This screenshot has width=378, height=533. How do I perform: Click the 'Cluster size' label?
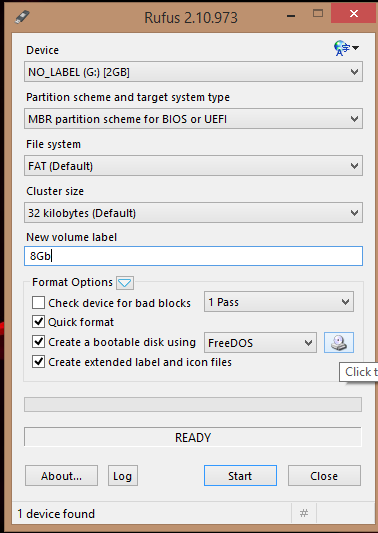click(x=55, y=191)
